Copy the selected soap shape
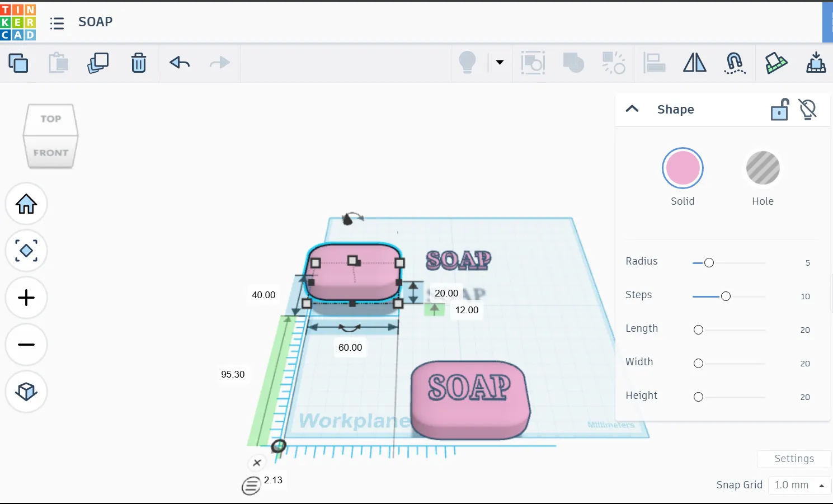This screenshot has width=833, height=504. pyautogui.click(x=19, y=63)
